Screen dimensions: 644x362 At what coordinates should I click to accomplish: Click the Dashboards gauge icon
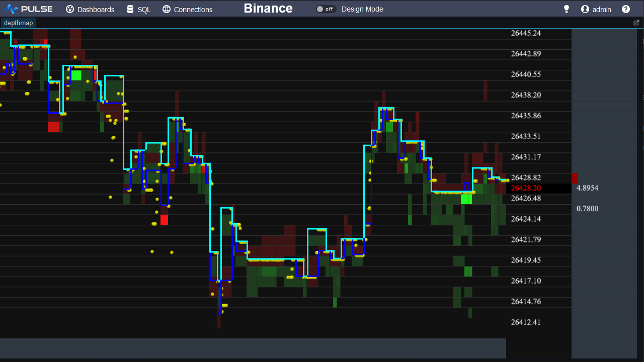70,10
